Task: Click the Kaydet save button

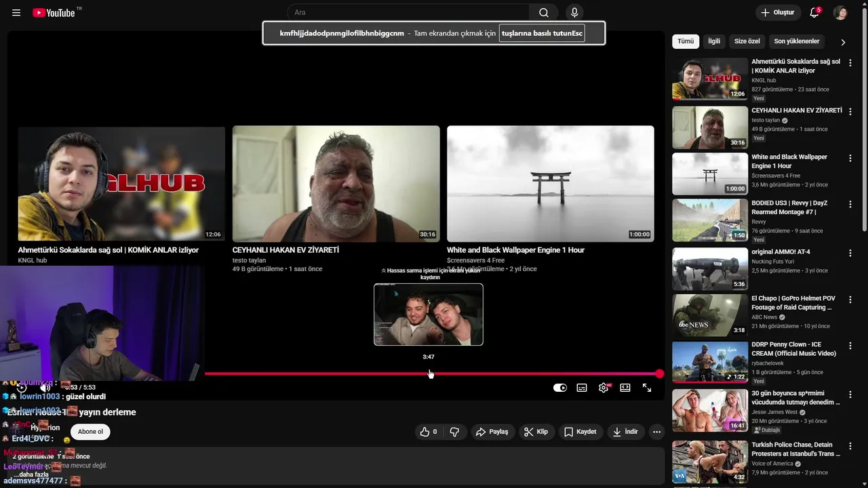Action: (580, 432)
